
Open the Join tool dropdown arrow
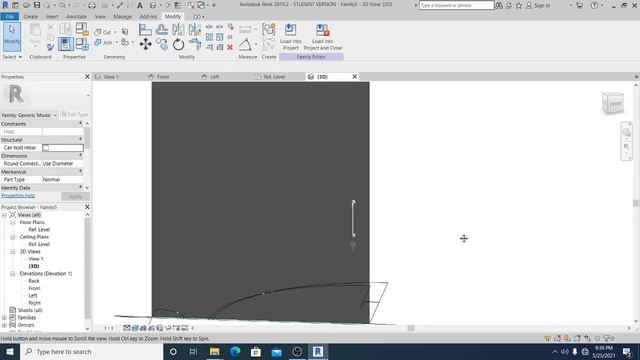click(116, 42)
